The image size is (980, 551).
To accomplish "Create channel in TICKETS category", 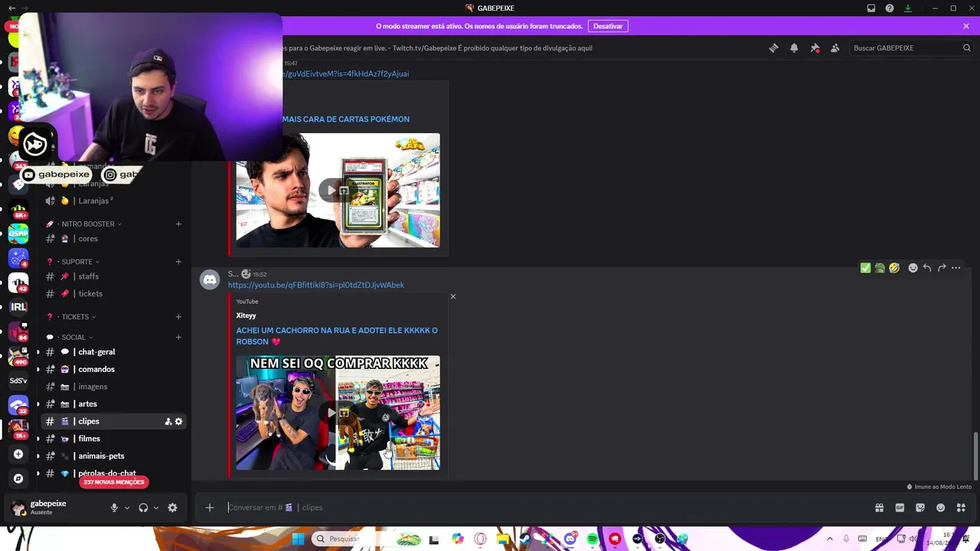I will pos(178,317).
